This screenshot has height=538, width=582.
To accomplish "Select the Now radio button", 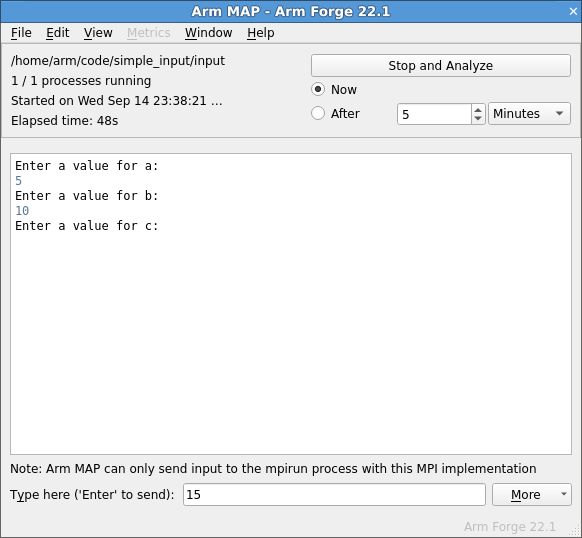I will 318,89.
